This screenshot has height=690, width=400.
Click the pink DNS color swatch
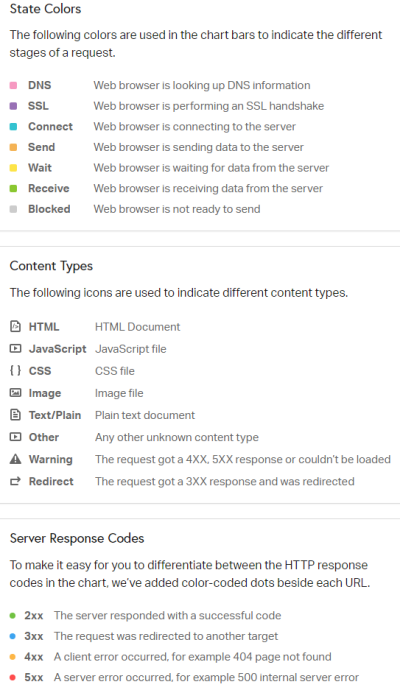point(13,85)
